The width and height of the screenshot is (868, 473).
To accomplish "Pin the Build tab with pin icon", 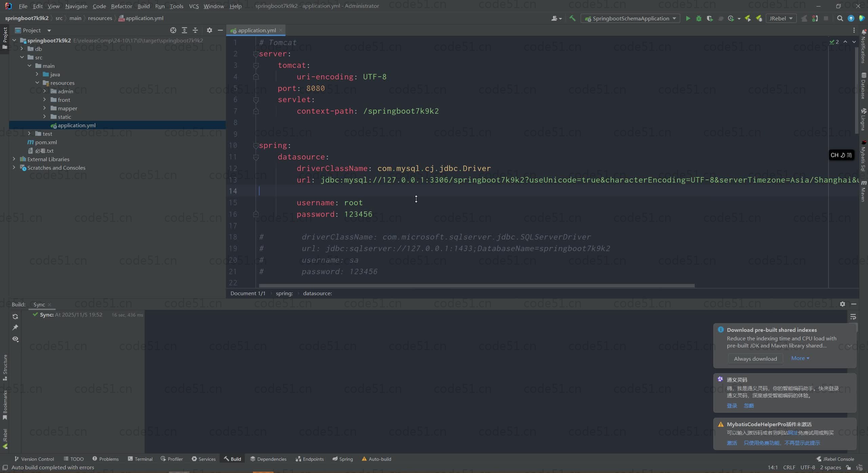I will coord(15,327).
